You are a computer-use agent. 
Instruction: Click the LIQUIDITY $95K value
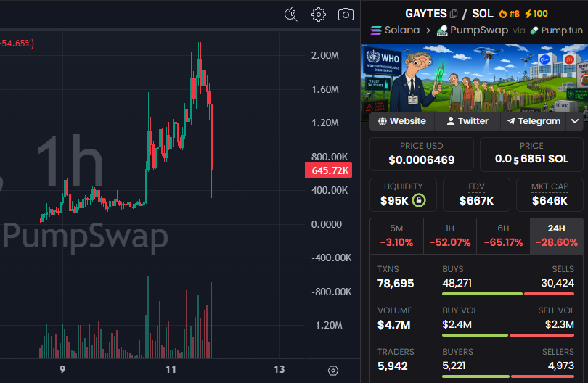point(394,201)
